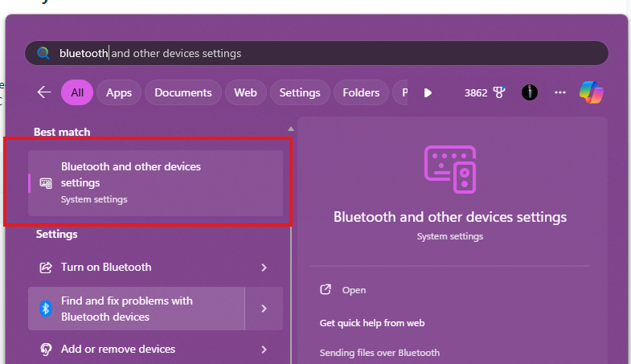Switch to the Apps filter tab

(x=119, y=92)
